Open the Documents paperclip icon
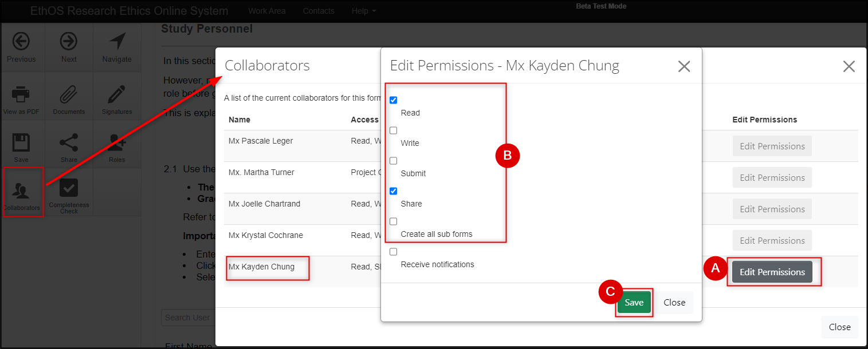The image size is (868, 349). coord(69,94)
